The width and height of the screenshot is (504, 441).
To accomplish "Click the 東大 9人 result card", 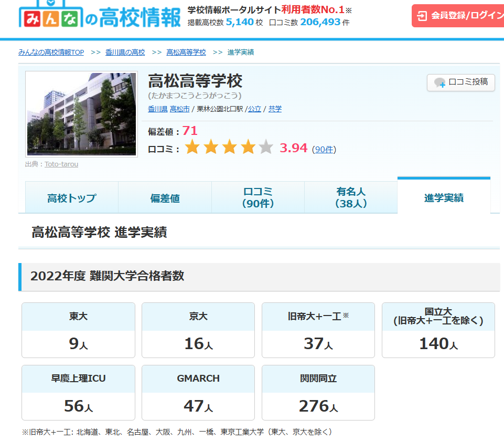I will 78,330.
